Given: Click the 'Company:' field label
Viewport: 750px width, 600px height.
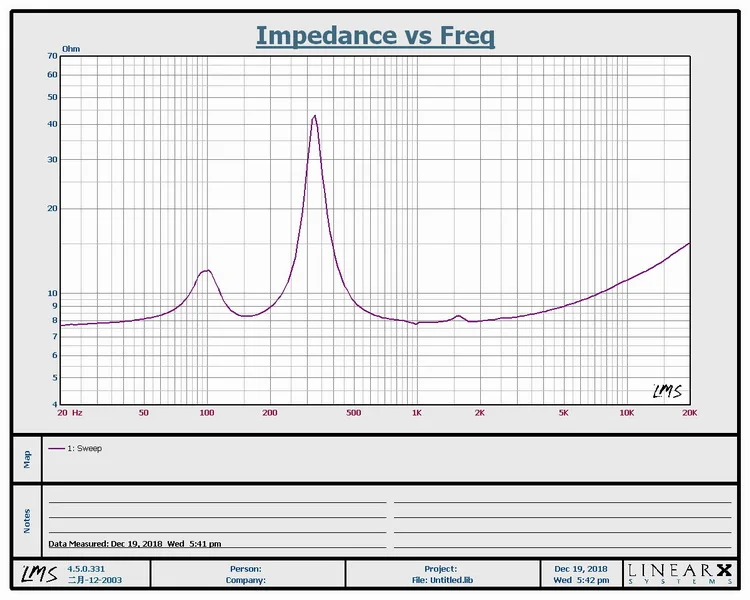Looking at the screenshot, I should pyautogui.click(x=245, y=580).
